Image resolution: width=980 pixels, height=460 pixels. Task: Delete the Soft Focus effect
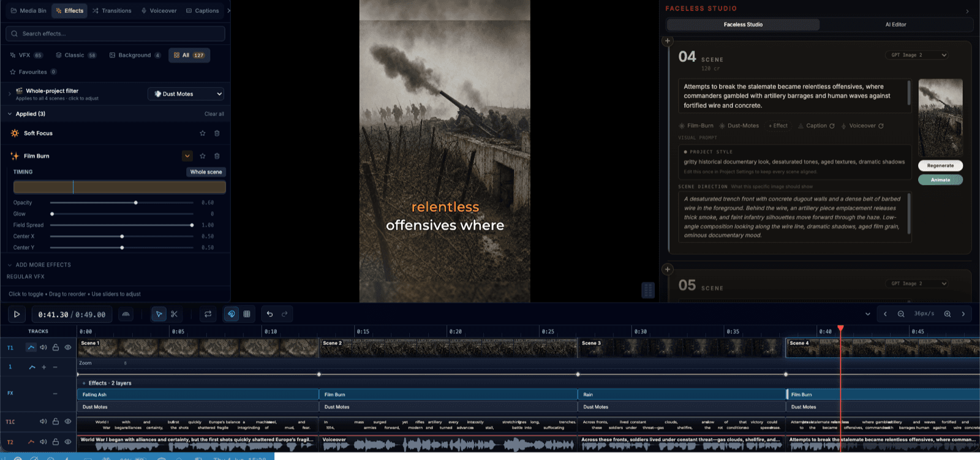pos(217,133)
